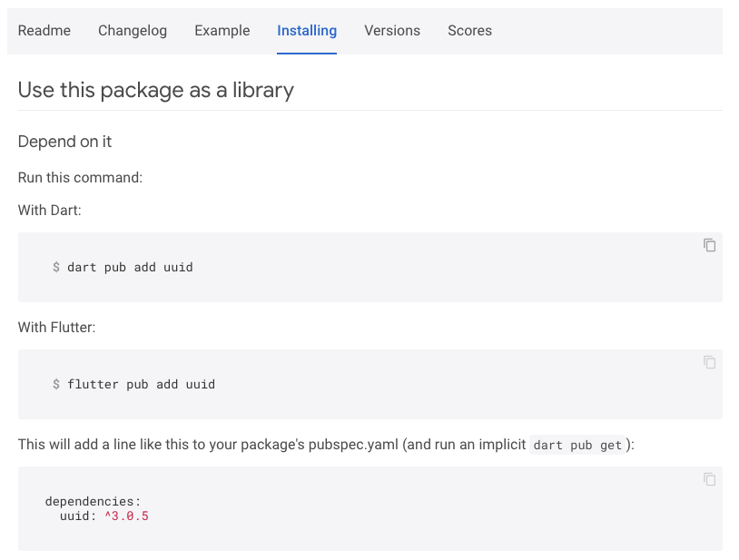Copy the flutter pub add uuid command
This screenshot has width=739, height=560.
(709, 363)
